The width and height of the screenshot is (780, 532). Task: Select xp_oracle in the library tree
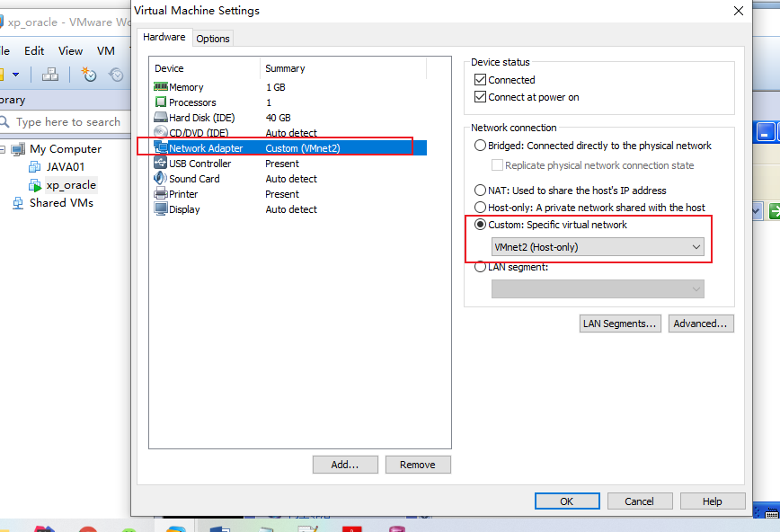[x=71, y=185]
